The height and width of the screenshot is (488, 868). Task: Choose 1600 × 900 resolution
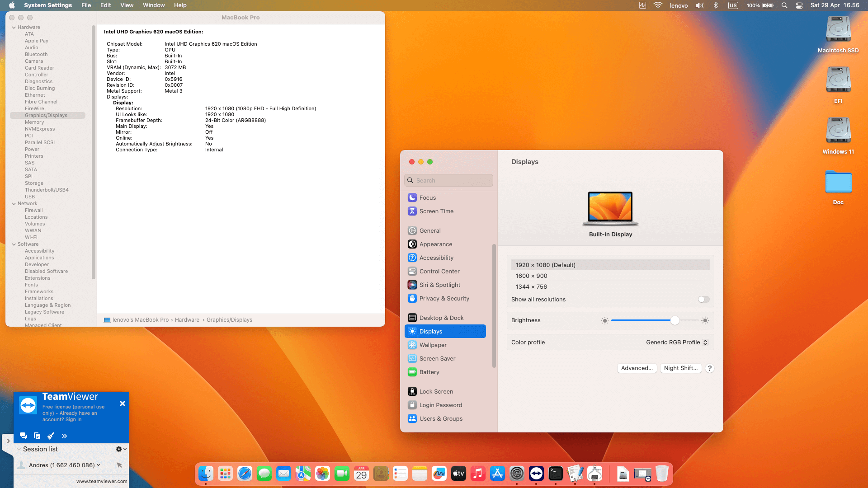[610, 276]
